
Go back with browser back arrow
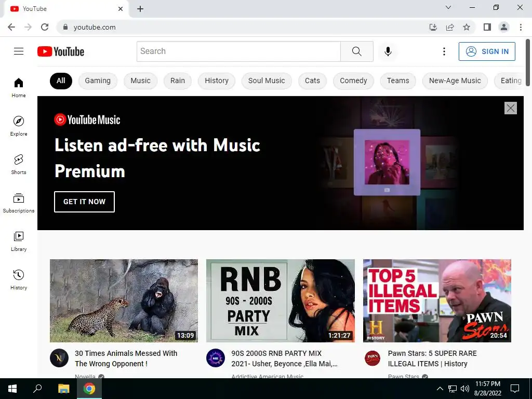pyautogui.click(x=11, y=27)
